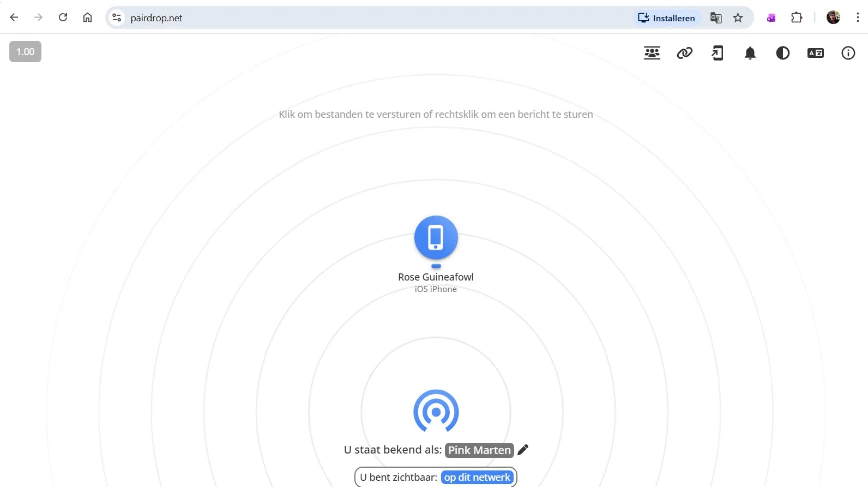Click the 1.00 zoom badge
Image resolution: width=868 pixels, height=489 pixels.
point(25,52)
